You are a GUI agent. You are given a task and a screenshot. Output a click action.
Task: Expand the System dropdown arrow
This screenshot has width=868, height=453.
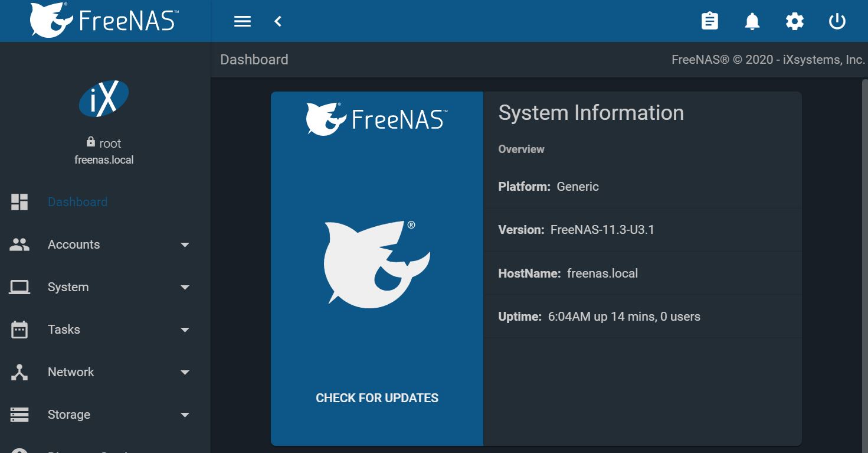point(185,287)
